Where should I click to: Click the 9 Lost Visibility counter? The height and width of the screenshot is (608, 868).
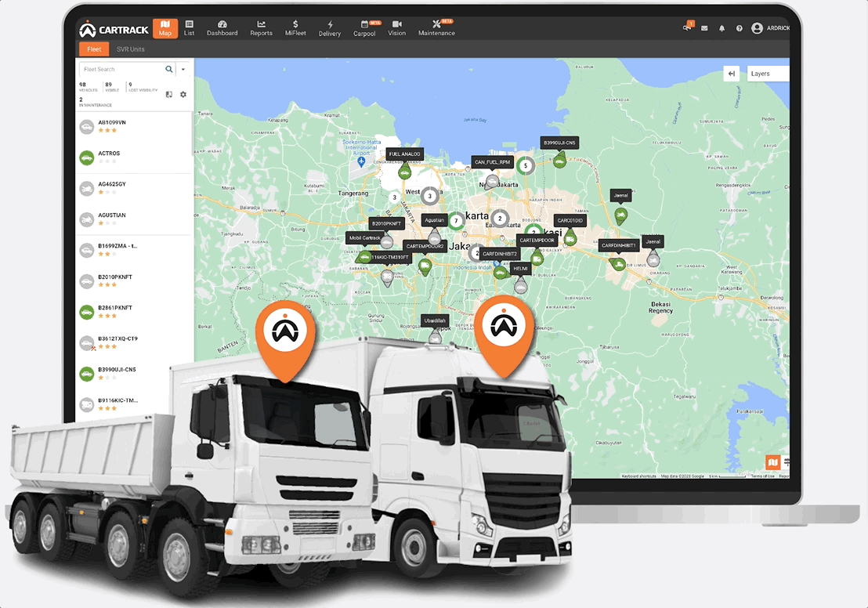coord(143,87)
